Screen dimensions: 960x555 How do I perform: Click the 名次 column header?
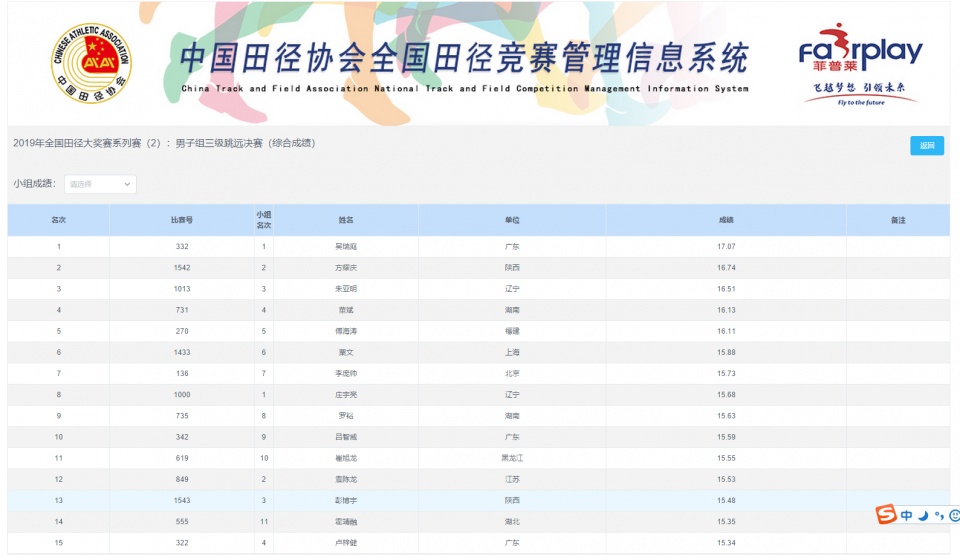(x=59, y=219)
